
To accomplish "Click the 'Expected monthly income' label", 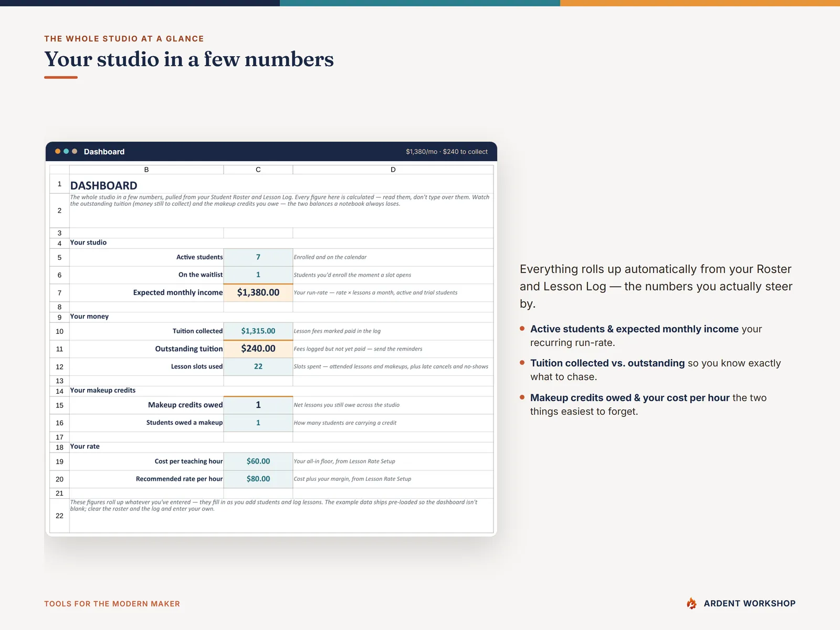I will click(x=178, y=292).
